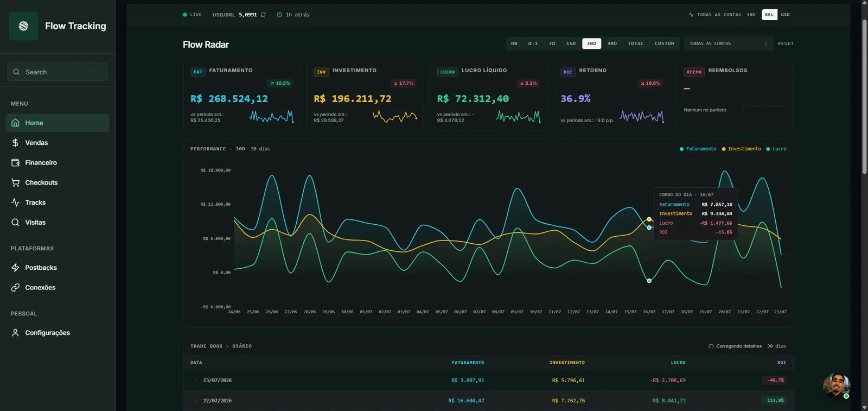Click the pulse icon beside TODAS AS CONTAS
This screenshot has height=411, width=868.
tap(691, 15)
